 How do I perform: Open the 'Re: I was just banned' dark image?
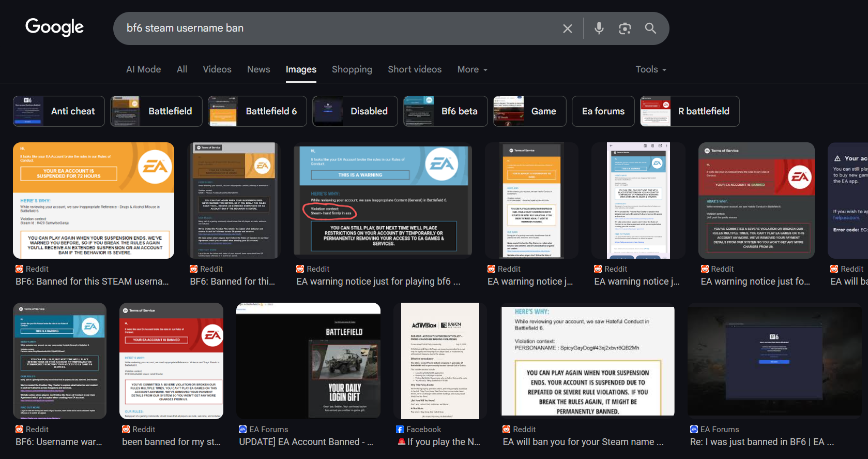point(774,361)
